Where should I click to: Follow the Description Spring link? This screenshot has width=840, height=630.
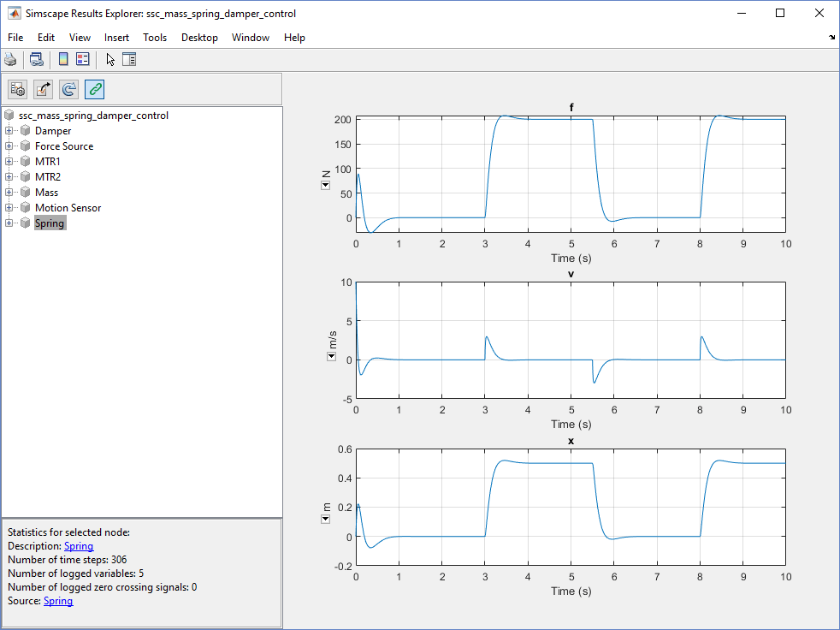click(x=79, y=546)
